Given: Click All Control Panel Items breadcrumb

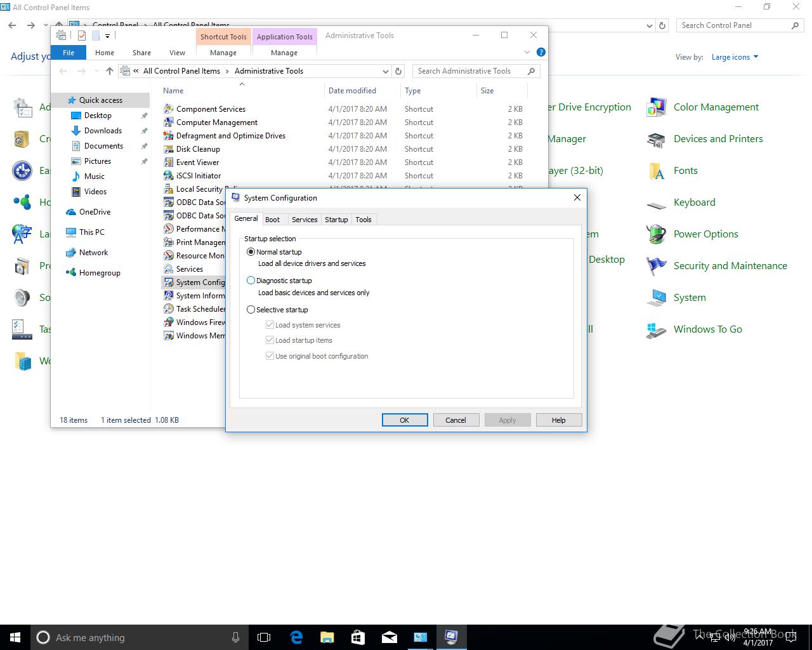Looking at the screenshot, I should (181, 71).
